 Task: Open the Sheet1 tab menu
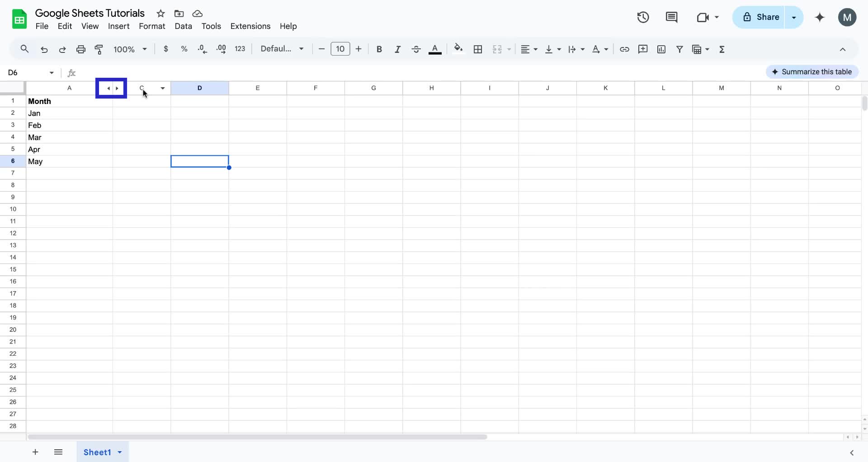point(119,452)
